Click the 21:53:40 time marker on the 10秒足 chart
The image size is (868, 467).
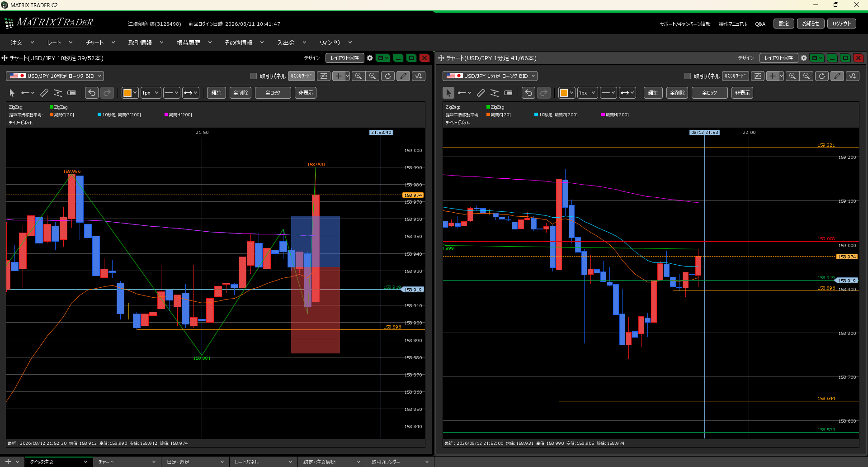tap(381, 133)
